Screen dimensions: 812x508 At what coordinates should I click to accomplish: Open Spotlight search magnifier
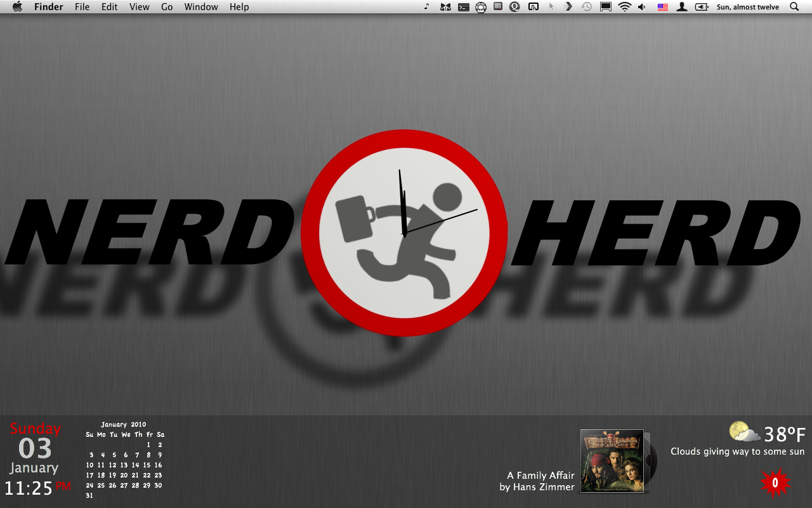tap(794, 7)
